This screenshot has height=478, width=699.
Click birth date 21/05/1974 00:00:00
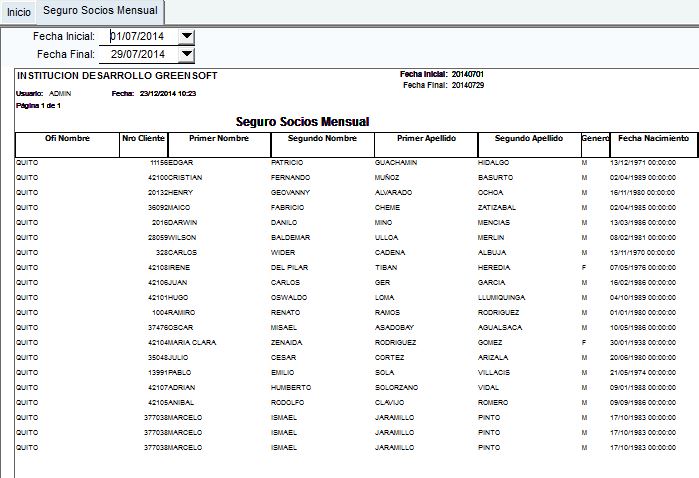tap(643, 372)
